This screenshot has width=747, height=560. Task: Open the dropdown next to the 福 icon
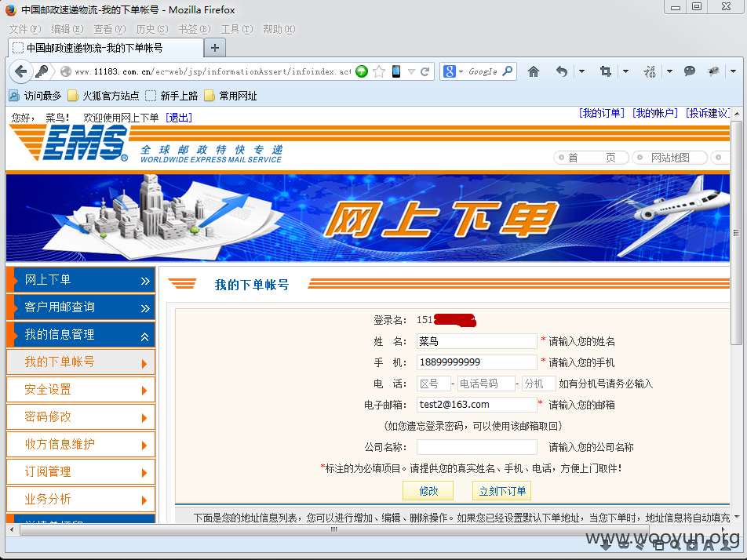point(669,71)
